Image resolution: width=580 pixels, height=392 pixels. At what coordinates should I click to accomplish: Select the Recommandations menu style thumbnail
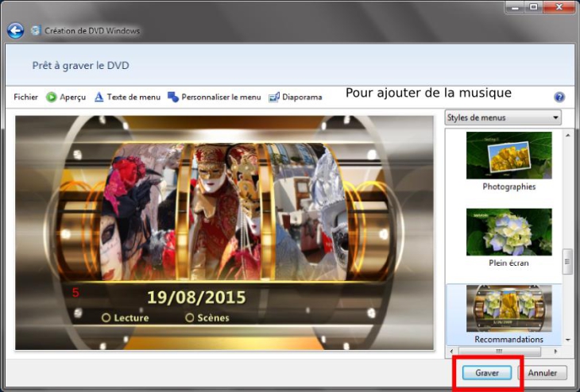(x=509, y=308)
